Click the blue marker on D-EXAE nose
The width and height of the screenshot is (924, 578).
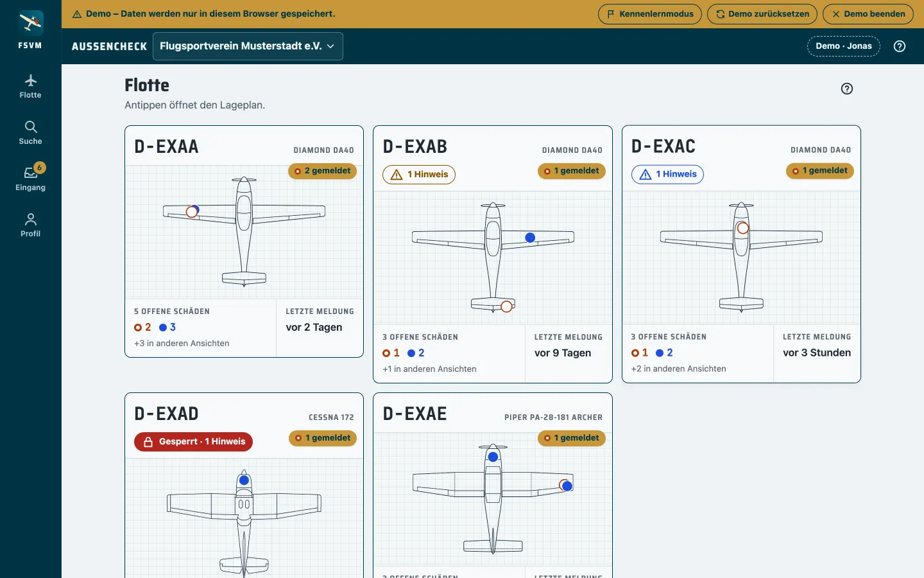pos(493,457)
